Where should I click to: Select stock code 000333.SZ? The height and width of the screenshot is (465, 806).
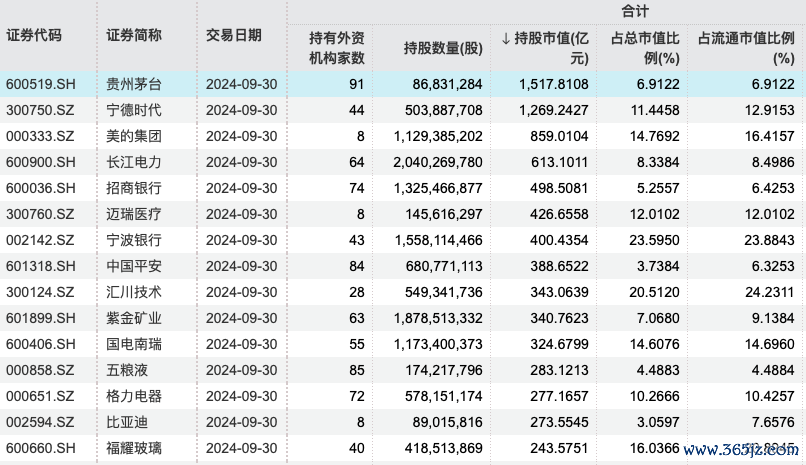pos(40,136)
